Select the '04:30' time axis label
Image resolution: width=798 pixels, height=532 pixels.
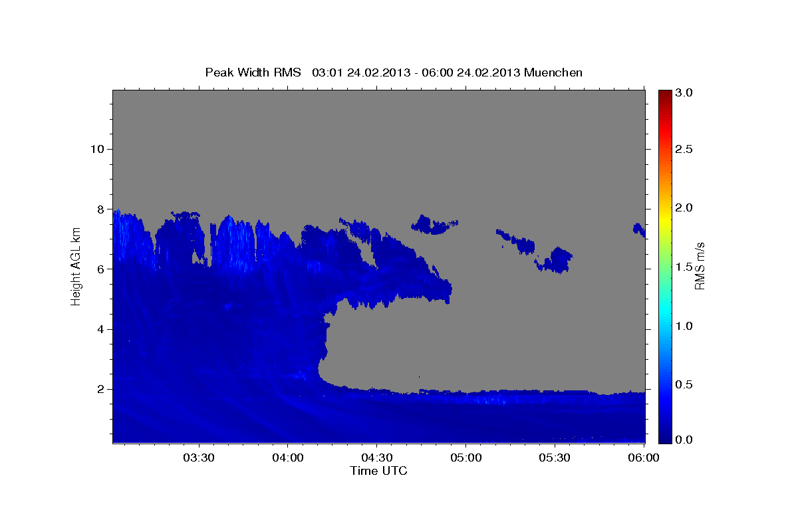pyautogui.click(x=376, y=458)
